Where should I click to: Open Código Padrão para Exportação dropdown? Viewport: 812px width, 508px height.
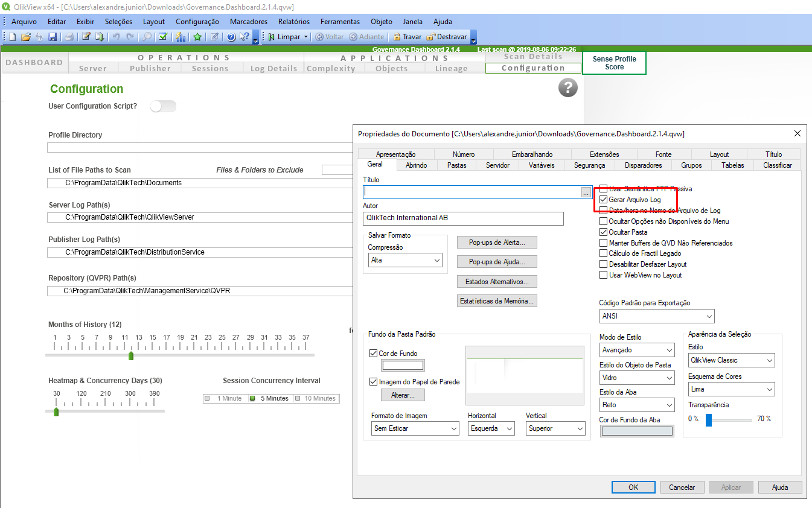(x=657, y=316)
